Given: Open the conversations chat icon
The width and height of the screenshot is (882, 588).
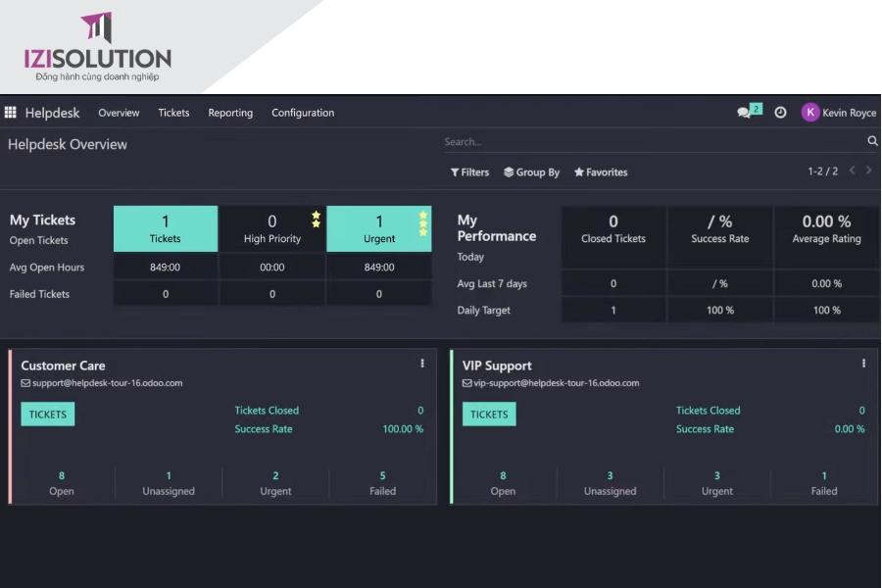Looking at the screenshot, I should click(x=745, y=113).
